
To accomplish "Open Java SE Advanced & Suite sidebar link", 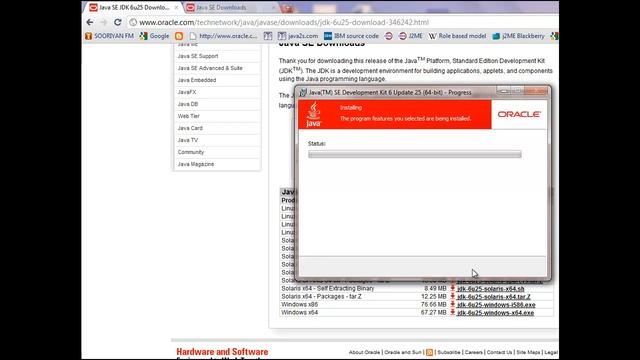I will point(210,68).
